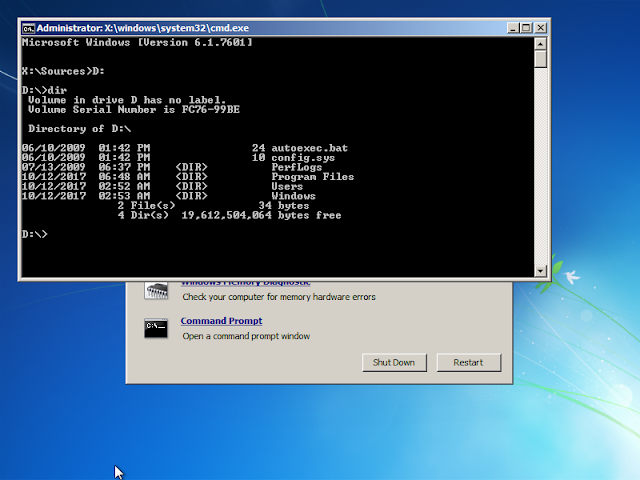
Task: Click the '19,612,504,064 bytes free' text
Action: [x=261, y=215]
